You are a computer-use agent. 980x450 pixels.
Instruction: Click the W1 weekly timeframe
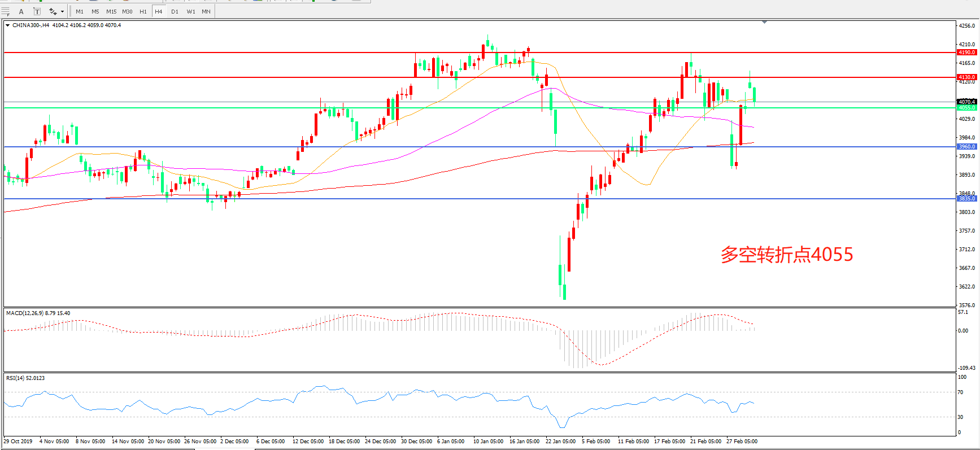191,11
